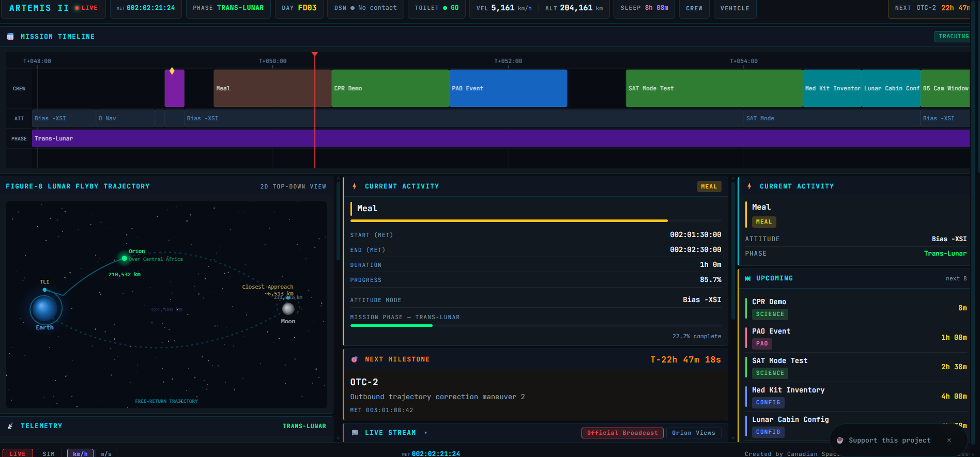Image resolution: width=980 pixels, height=457 pixels.
Task: Click the Closest Approach label near Moon
Action: pyautogui.click(x=268, y=287)
